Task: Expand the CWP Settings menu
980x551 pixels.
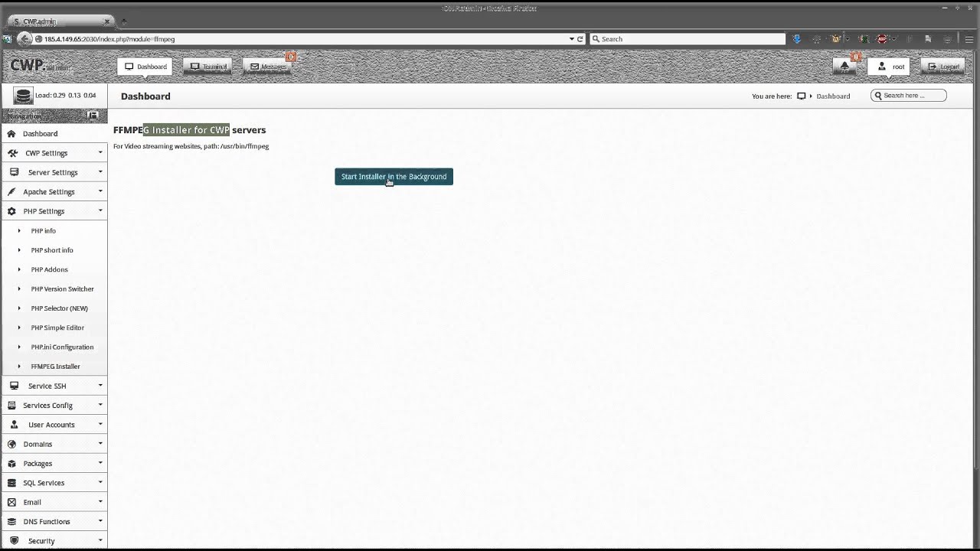Action: (54, 153)
